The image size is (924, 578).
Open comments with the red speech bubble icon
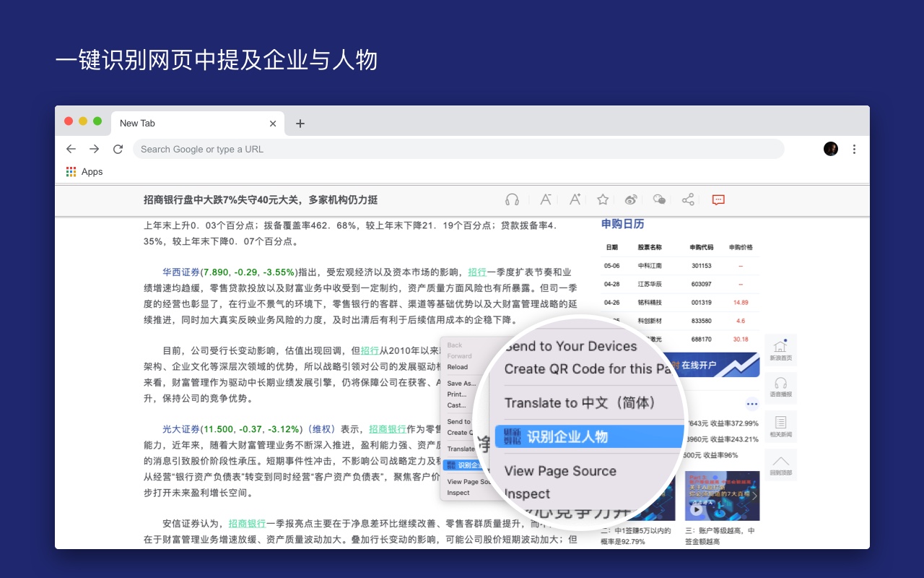tap(718, 199)
